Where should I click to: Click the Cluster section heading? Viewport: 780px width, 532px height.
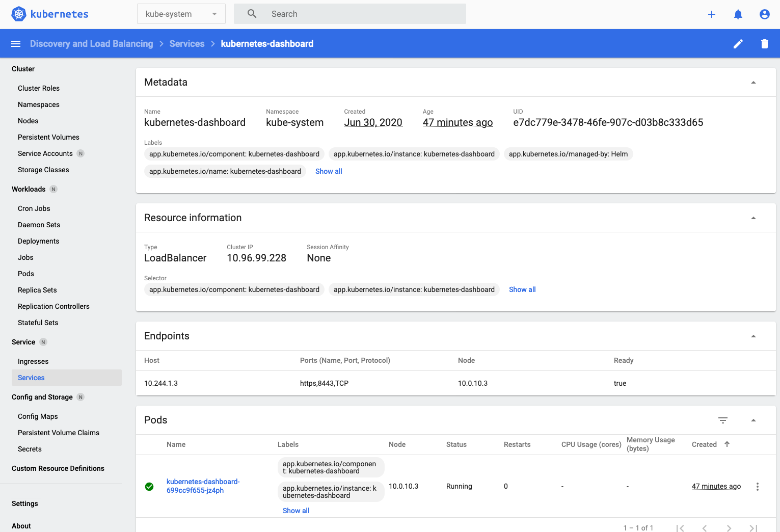pos(23,69)
